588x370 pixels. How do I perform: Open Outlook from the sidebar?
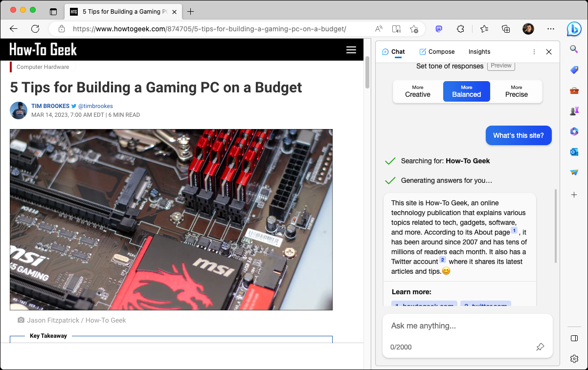[x=574, y=152]
